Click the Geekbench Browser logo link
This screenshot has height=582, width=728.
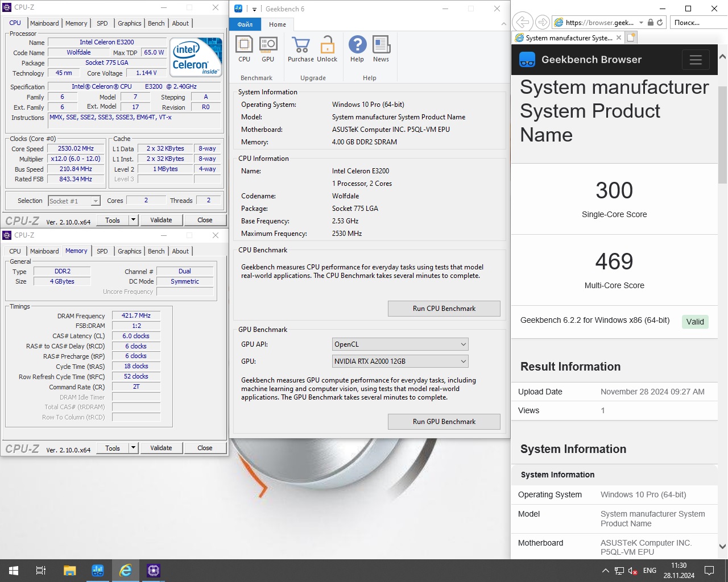[581, 60]
